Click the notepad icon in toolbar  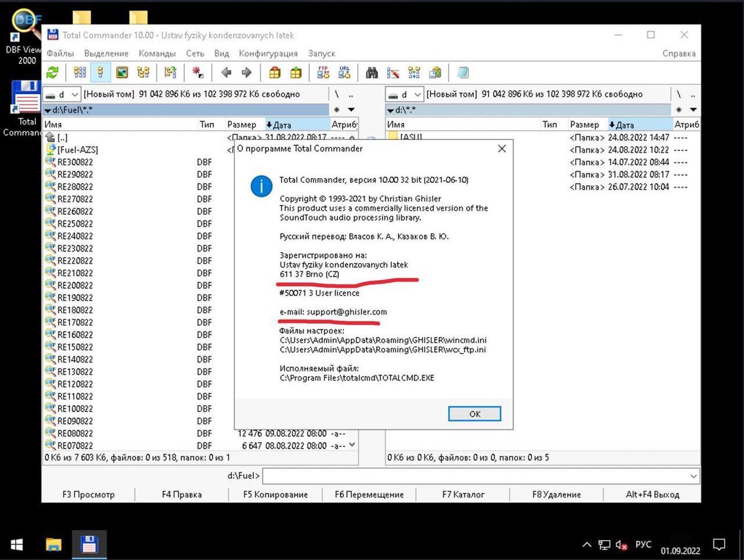(463, 72)
